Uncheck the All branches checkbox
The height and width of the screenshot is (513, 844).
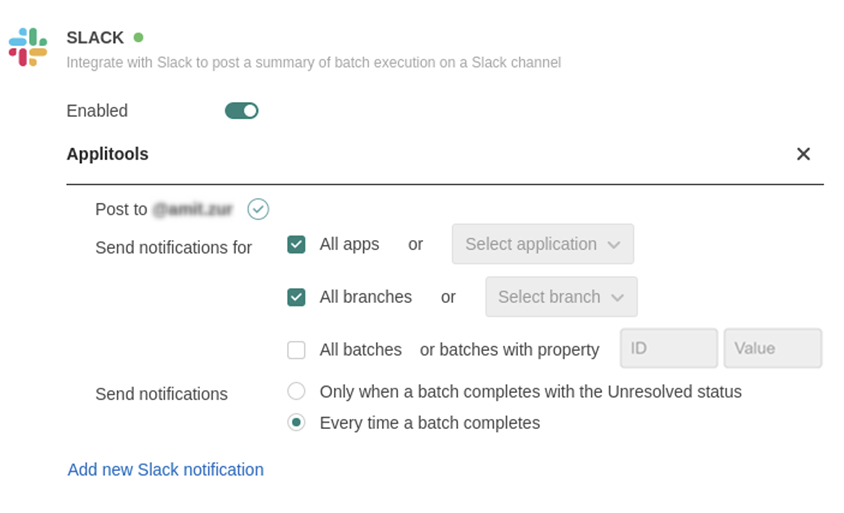pyautogui.click(x=296, y=297)
